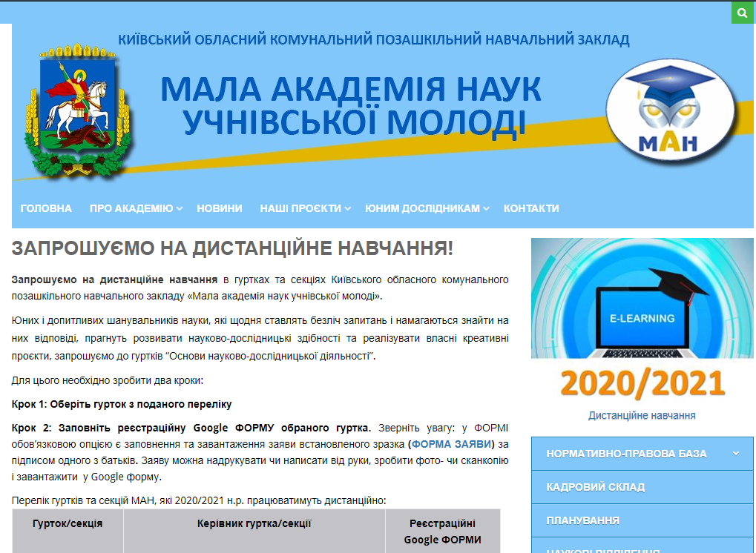The image size is (756, 553).
Task: Open the ФОРМА ЗАЯВИ link
Action: pos(451,444)
